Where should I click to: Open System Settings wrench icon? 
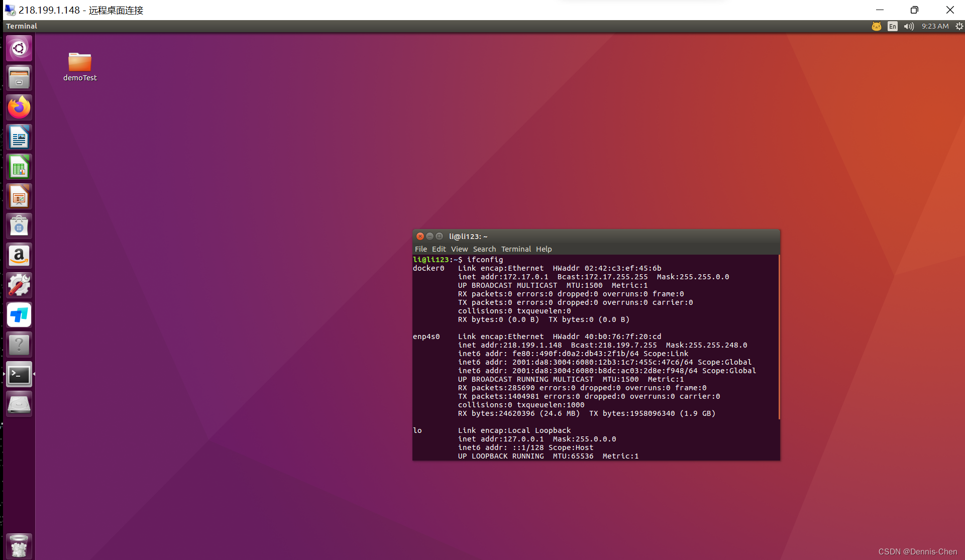19,285
